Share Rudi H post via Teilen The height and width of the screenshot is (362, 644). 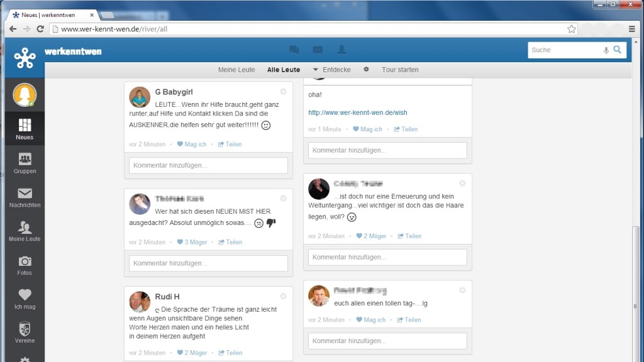click(230, 353)
